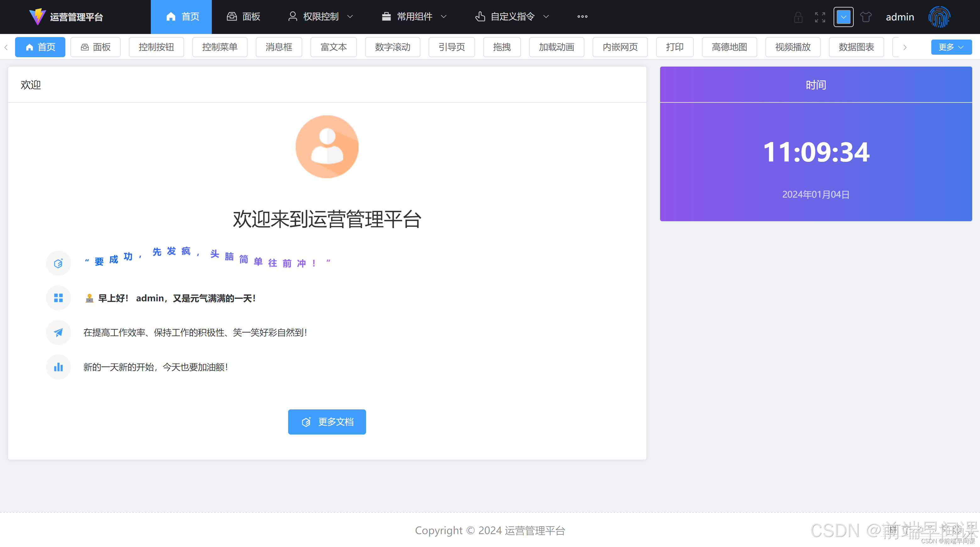Open the 内嵌网页 tab
Image resolution: width=980 pixels, height=547 pixels.
tap(620, 47)
